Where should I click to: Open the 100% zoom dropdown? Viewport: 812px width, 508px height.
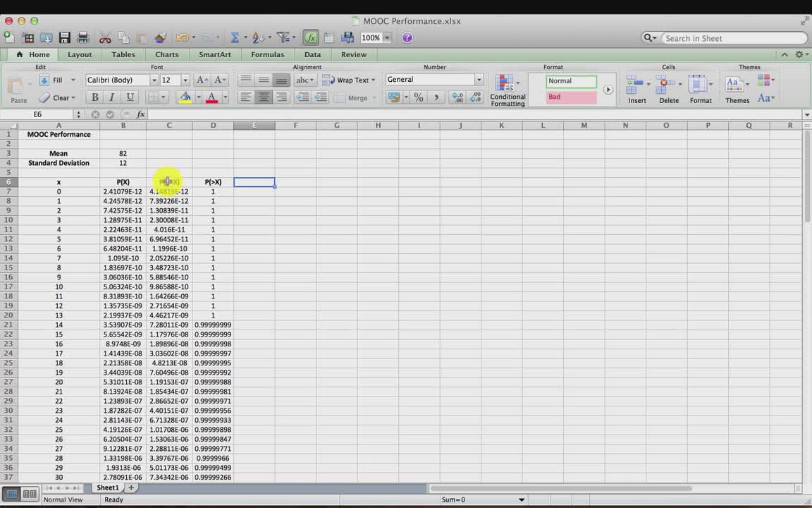click(x=387, y=38)
